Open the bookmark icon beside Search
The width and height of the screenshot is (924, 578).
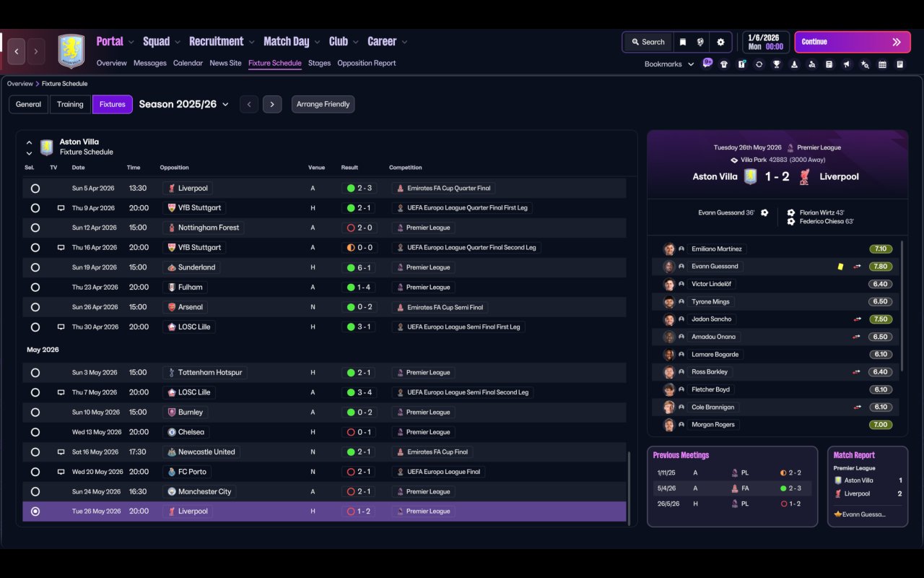(x=682, y=42)
